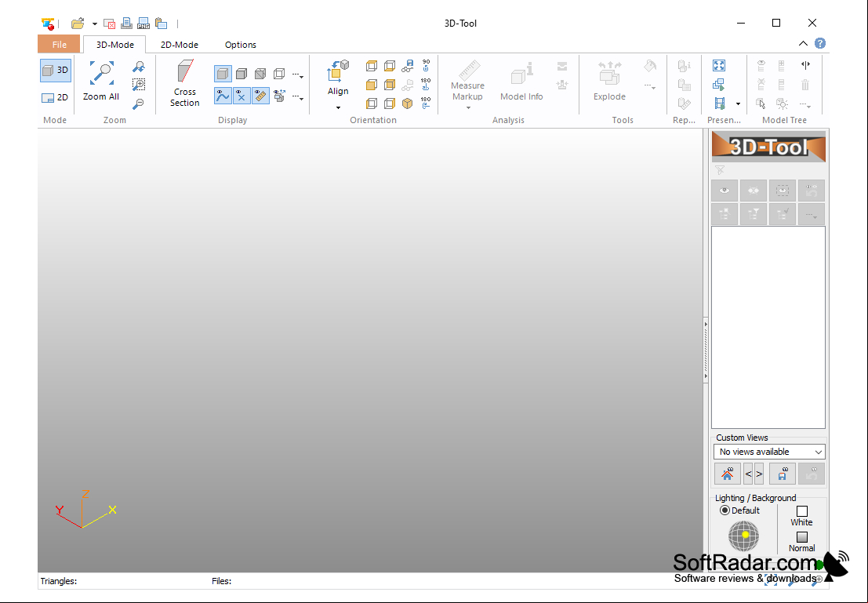Screen dimensions: 868x603
Task: Toggle the 3D mode button
Action: pos(56,71)
